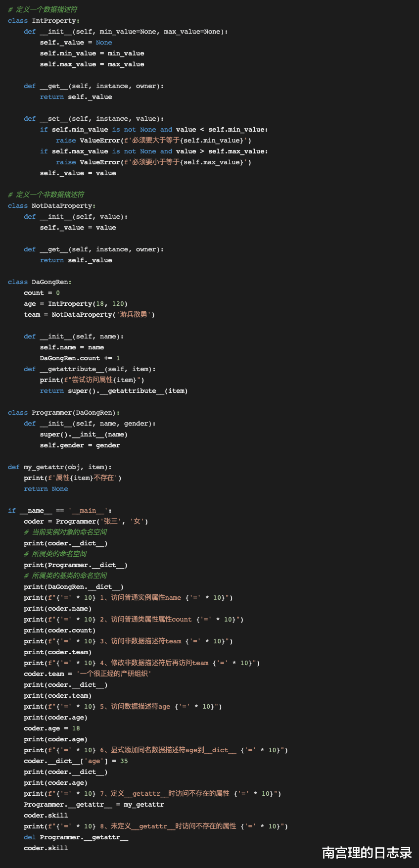
Task: Click 'Programmer.__getattr__ = my_getattr' line
Action: 94,805
